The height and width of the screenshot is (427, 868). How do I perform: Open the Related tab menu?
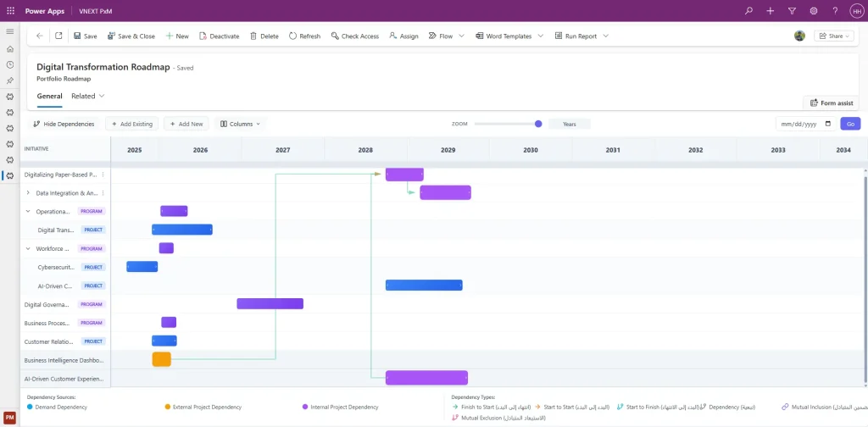(x=88, y=97)
